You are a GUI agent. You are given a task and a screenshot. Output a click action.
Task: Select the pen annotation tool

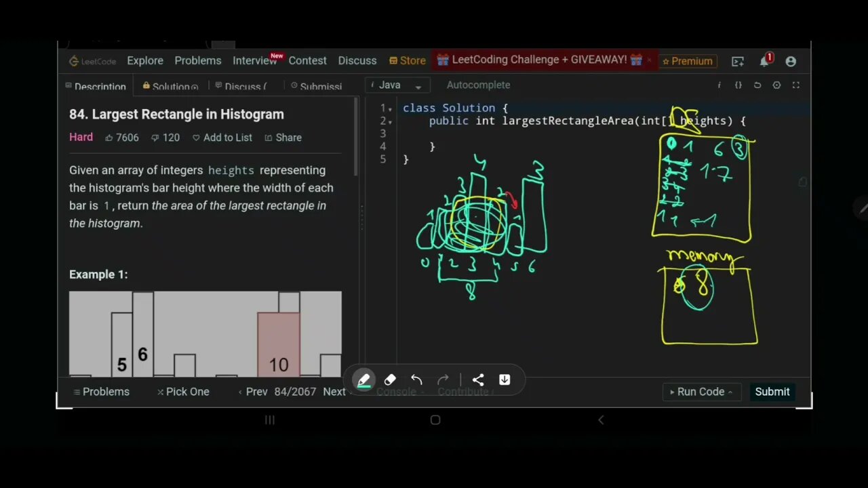[364, 380]
